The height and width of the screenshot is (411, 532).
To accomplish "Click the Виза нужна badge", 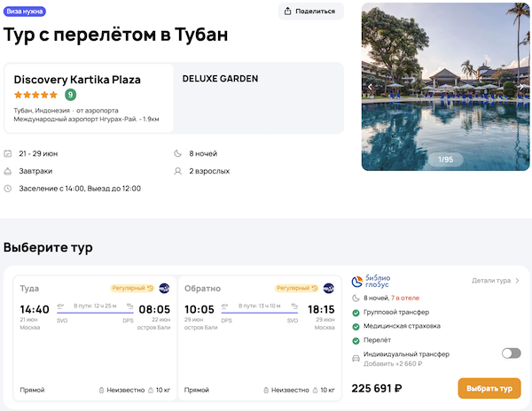I will [x=26, y=12].
